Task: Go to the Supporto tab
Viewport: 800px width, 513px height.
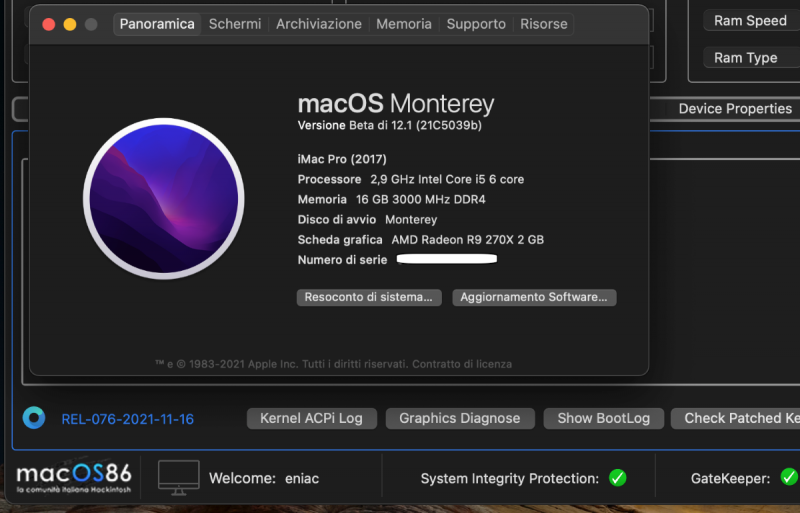Action: [x=476, y=24]
